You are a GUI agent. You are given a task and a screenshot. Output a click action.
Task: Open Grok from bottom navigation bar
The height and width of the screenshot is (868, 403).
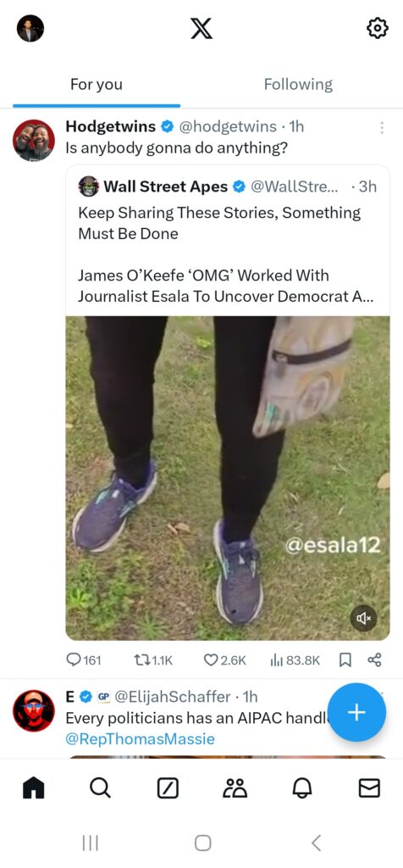(x=168, y=787)
